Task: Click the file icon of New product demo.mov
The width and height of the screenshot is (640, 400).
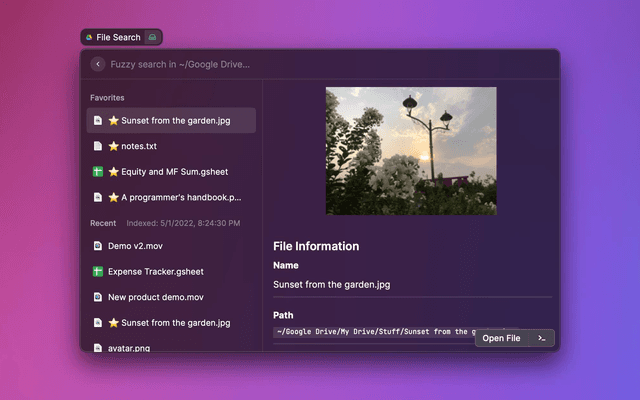Action: (98, 297)
